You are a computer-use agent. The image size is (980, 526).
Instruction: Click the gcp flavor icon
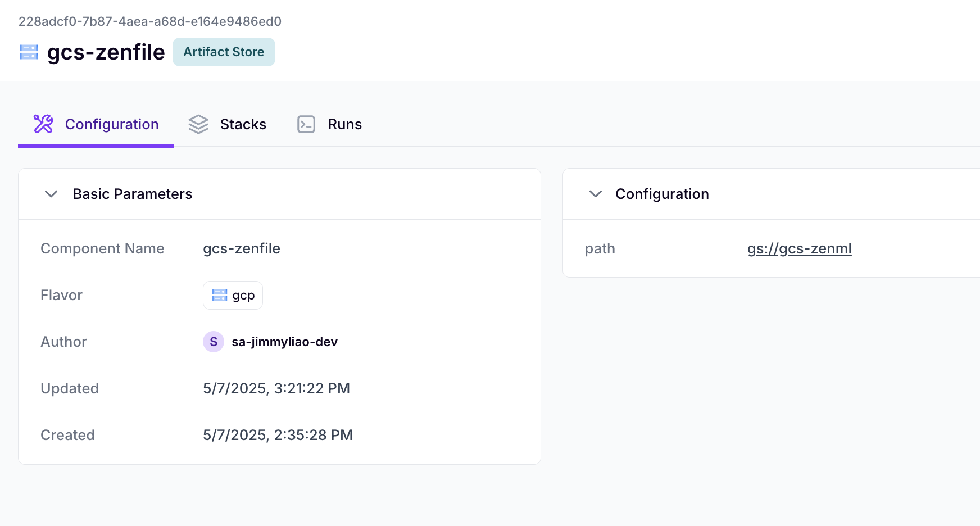click(219, 295)
